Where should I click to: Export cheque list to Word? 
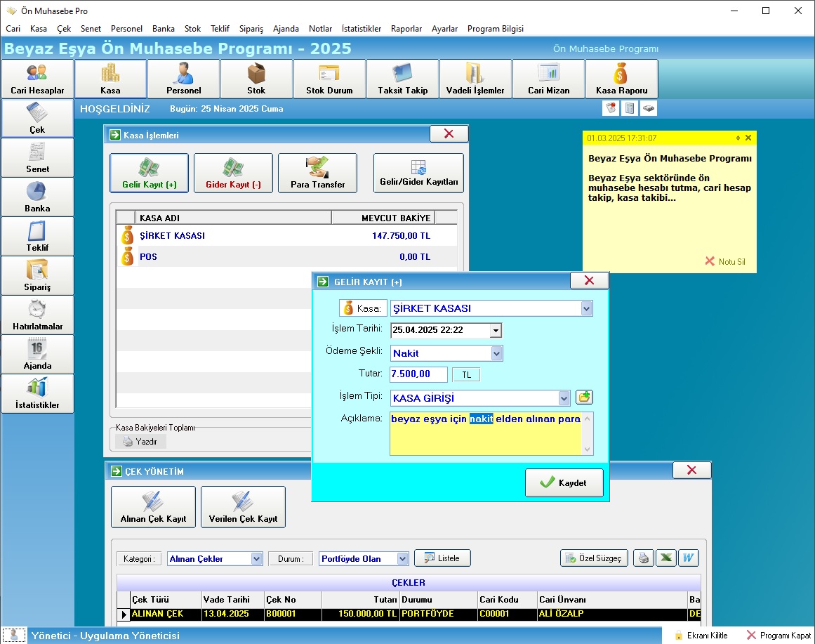tap(689, 558)
